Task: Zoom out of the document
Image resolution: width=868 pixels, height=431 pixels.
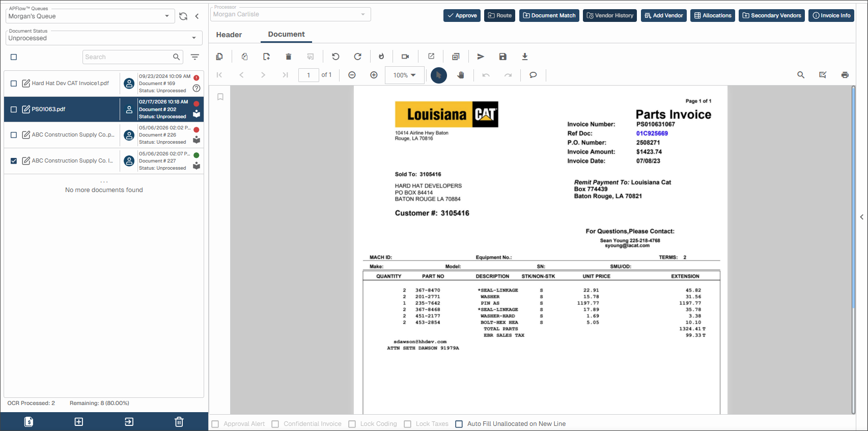Action: coord(352,75)
